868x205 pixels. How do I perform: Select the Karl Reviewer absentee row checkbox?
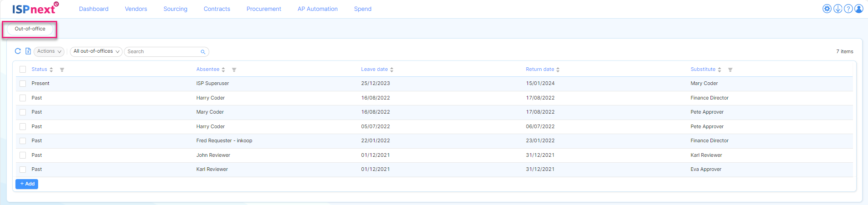point(23,170)
